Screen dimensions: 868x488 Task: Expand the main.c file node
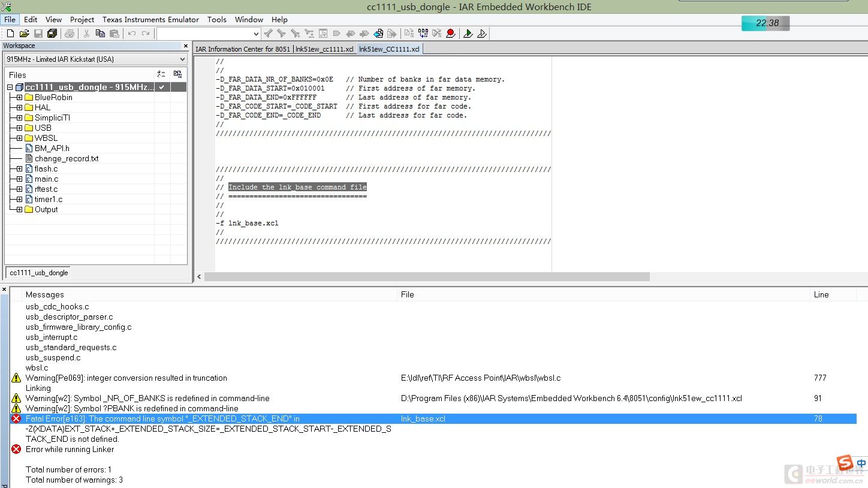(x=19, y=179)
